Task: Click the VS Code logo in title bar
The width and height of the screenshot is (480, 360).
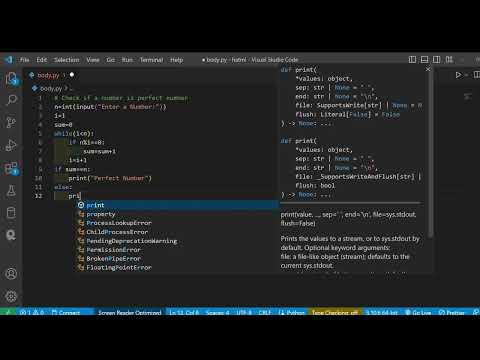Action: click(9, 60)
